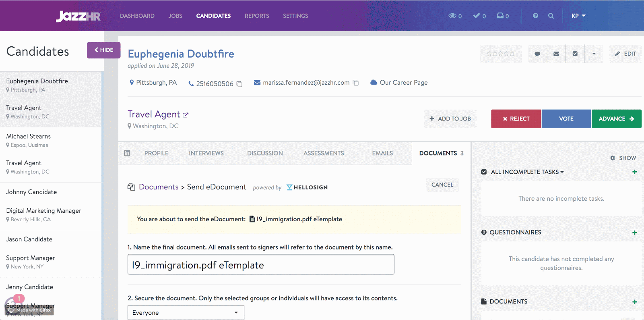Add a document with sidebar plus icon
Screen dimensions: 644x320
coord(634,302)
